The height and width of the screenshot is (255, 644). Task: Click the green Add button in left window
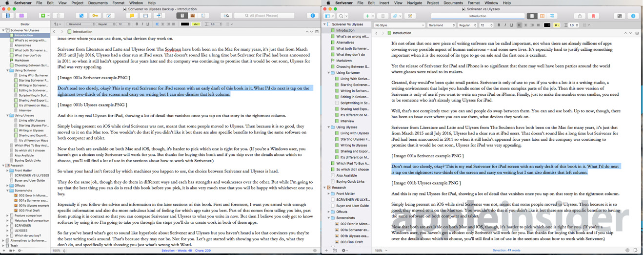tap(43, 16)
